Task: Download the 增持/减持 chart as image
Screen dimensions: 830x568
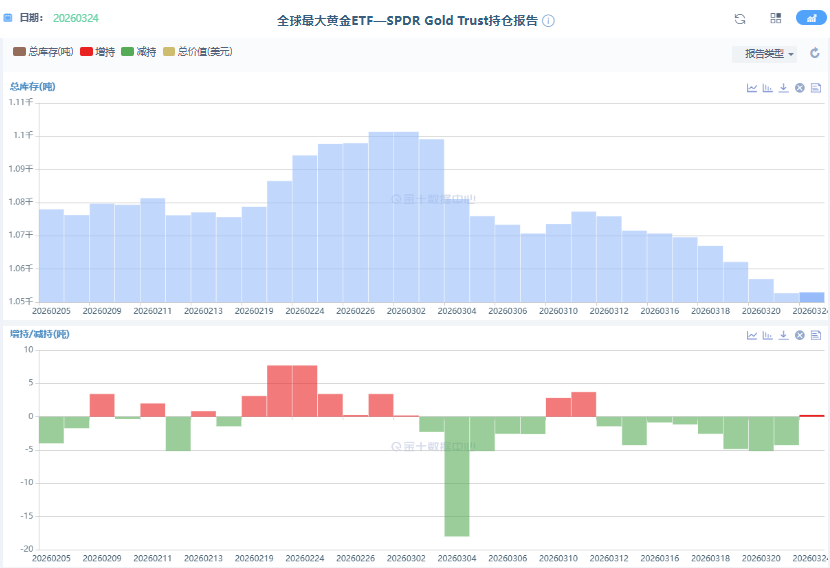Action: click(x=784, y=335)
